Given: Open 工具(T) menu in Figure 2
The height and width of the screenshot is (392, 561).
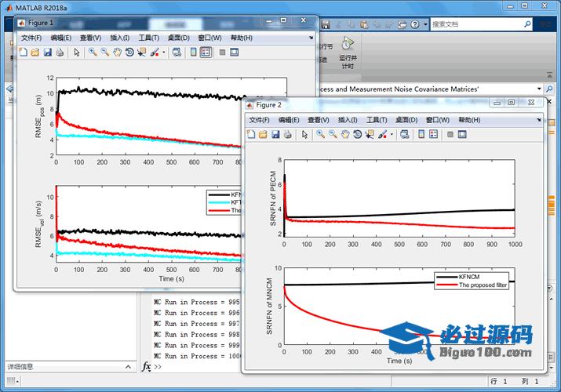Looking at the screenshot, I should tap(377, 120).
